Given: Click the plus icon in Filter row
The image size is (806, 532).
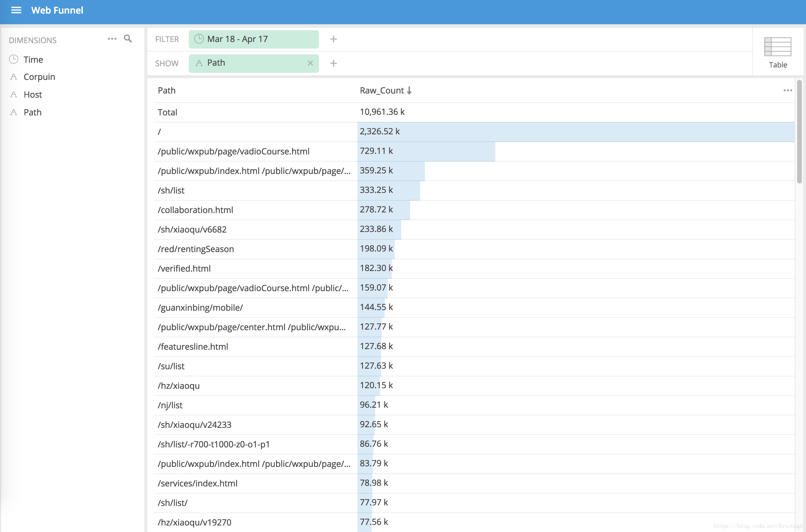Looking at the screenshot, I should (x=333, y=39).
